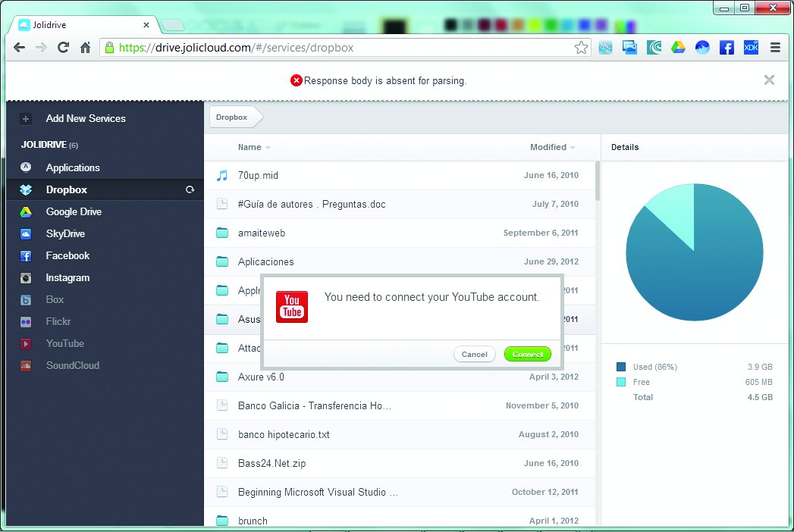Image resolution: width=794 pixels, height=532 pixels.
Task: Click the YouTube logo in the dialog
Action: (x=292, y=307)
